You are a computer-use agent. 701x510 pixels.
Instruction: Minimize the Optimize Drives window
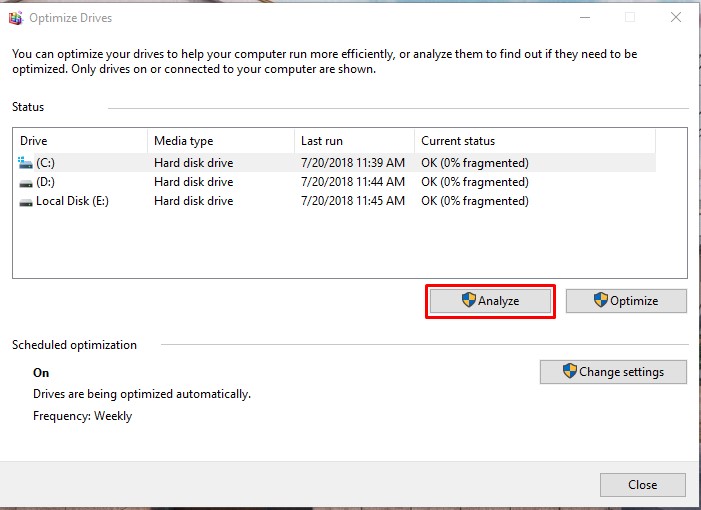(585, 18)
